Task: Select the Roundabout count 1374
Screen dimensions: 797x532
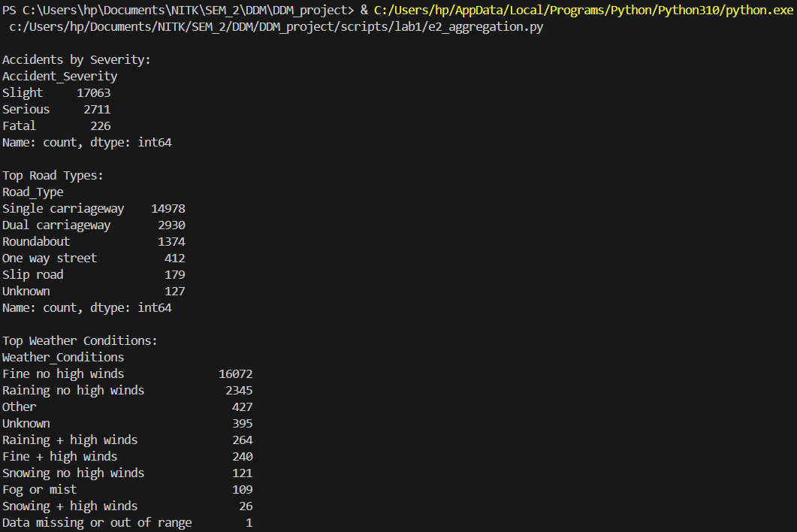Action: 171,241
